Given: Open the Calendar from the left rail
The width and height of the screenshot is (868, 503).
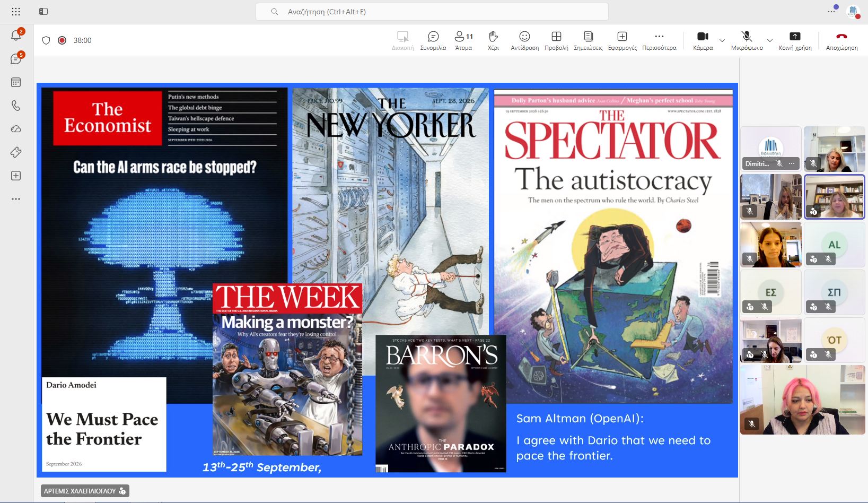Looking at the screenshot, I should click(16, 82).
